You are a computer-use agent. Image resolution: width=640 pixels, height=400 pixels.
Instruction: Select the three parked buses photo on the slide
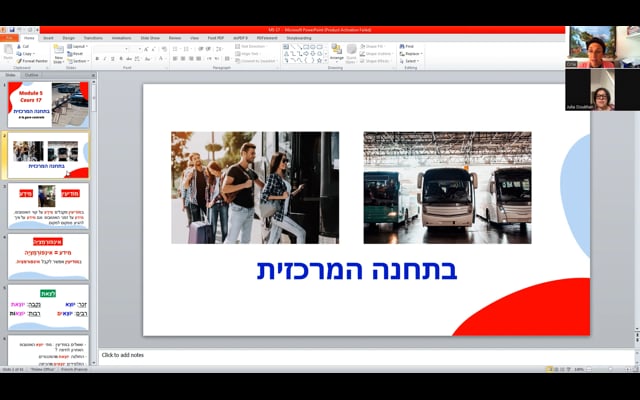(447, 187)
